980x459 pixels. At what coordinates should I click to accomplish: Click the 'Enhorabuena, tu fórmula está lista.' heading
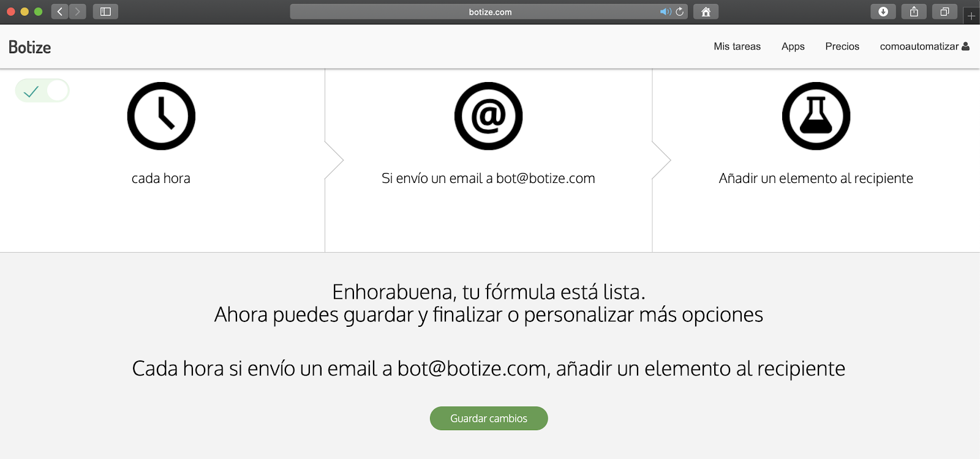[x=489, y=292]
